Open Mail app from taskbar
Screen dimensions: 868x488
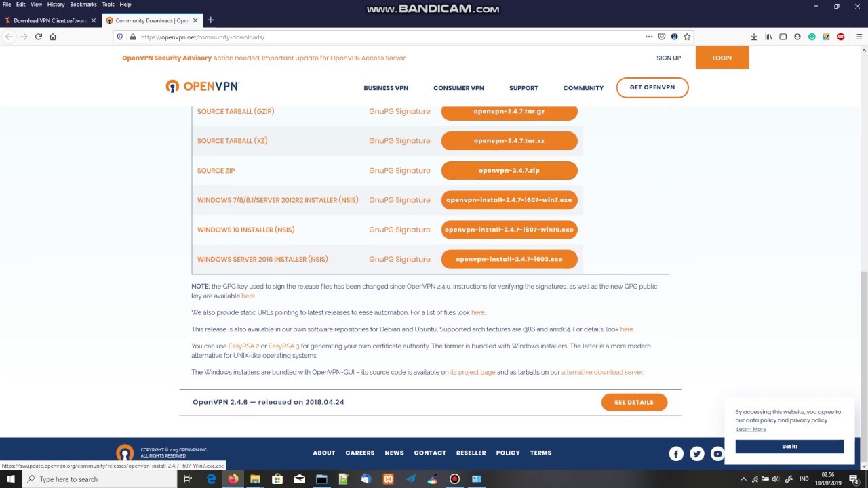pos(300,479)
